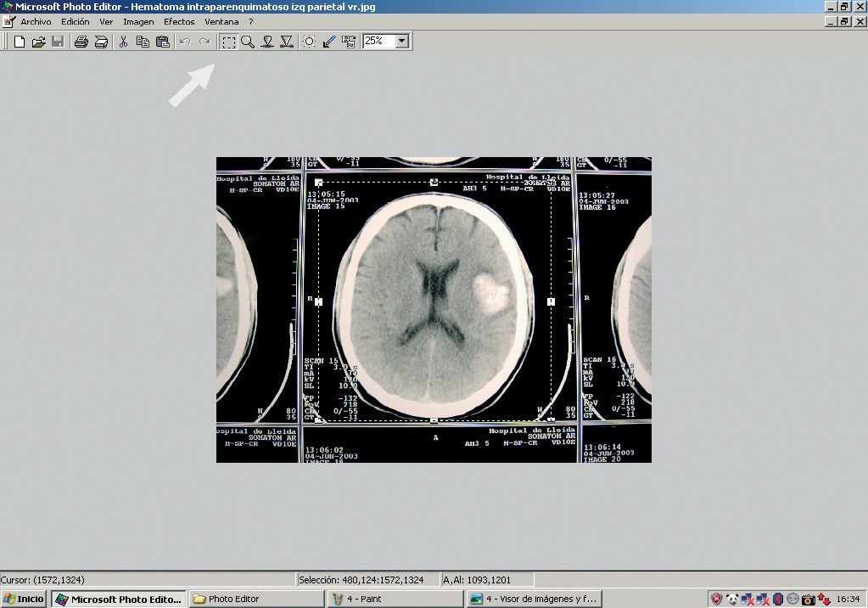This screenshot has height=608, width=868.
Task: Click the New document icon
Action: pos(19,42)
